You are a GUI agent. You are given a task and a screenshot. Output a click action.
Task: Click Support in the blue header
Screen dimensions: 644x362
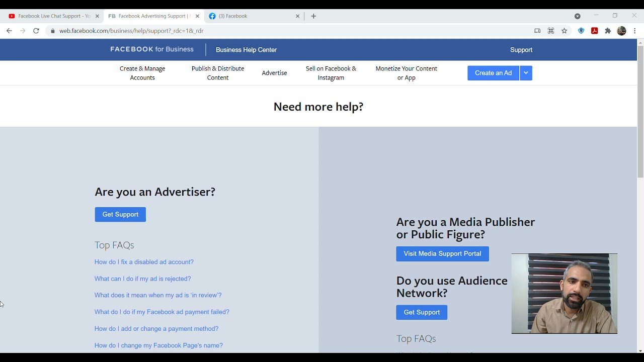(x=521, y=50)
